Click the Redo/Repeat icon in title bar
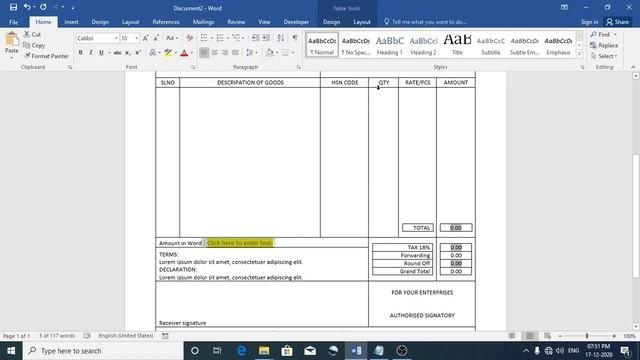The image size is (640, 360). tap(43, 7)
